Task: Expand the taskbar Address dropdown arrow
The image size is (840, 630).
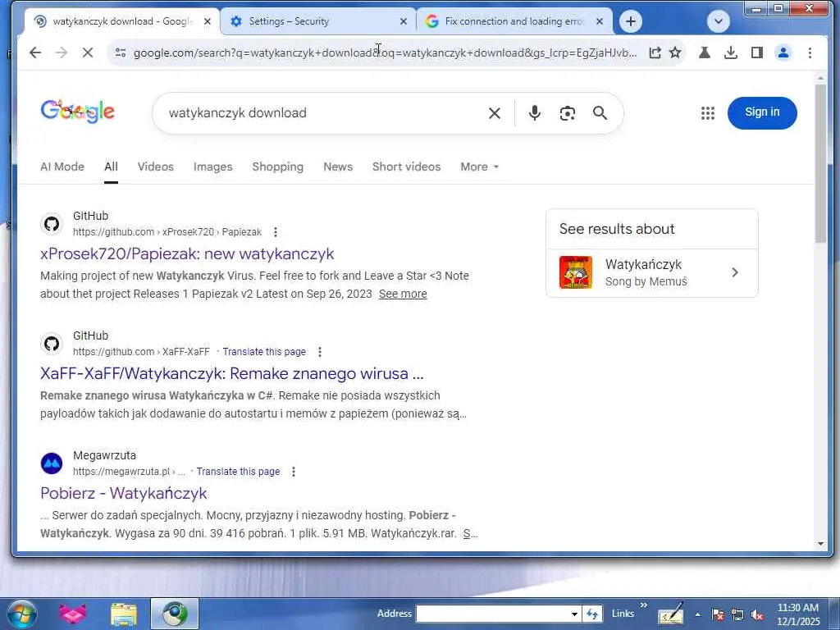Action: pyautogui.click(x=574, y=614)
